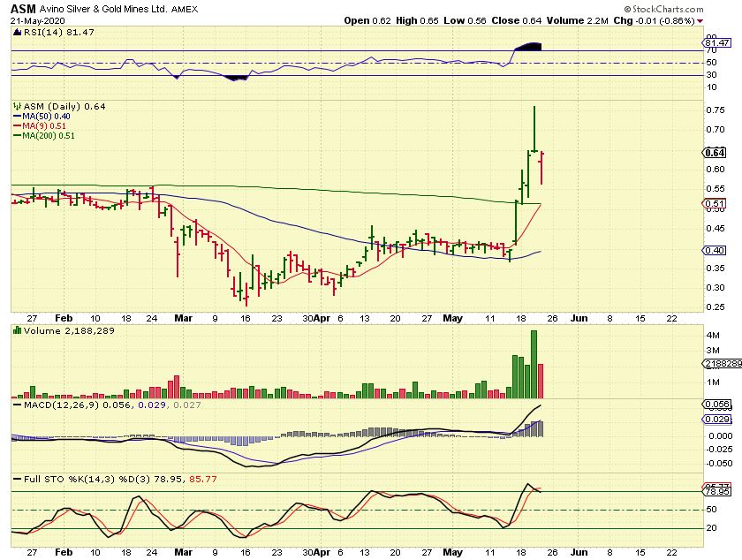The width and height of the screenshot is (742, 560).
Task: Click the candlestick icon beside ASM (Daily)
Action: [17, 107]
